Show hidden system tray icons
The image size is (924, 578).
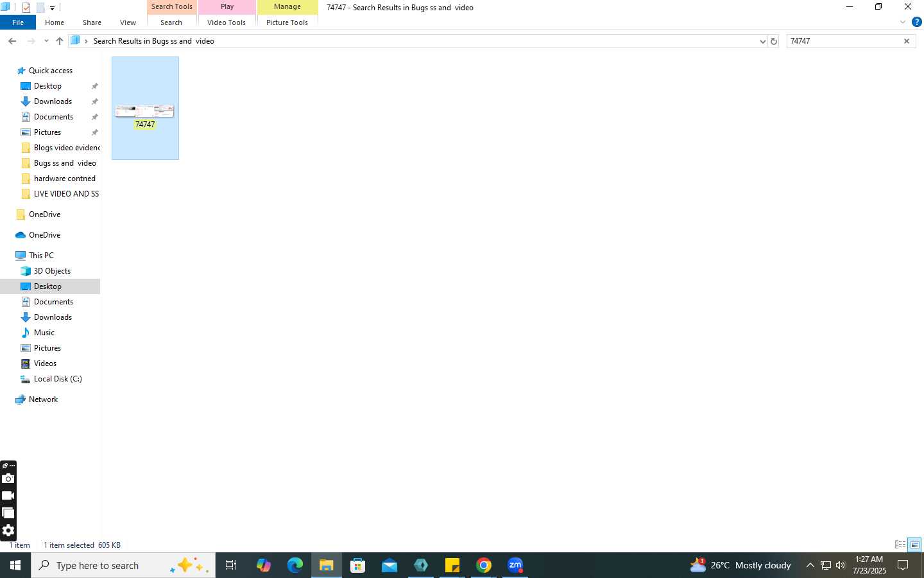810,565
